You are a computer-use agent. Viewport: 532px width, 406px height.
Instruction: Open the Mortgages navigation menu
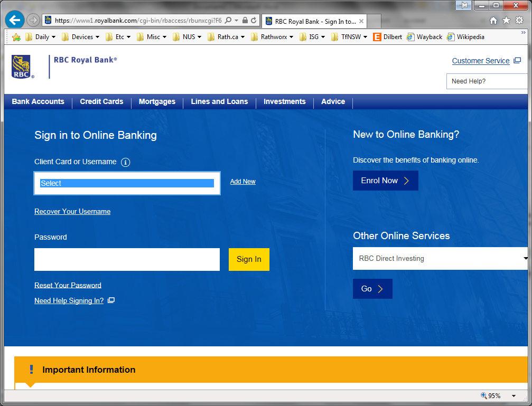pos(157,102)
